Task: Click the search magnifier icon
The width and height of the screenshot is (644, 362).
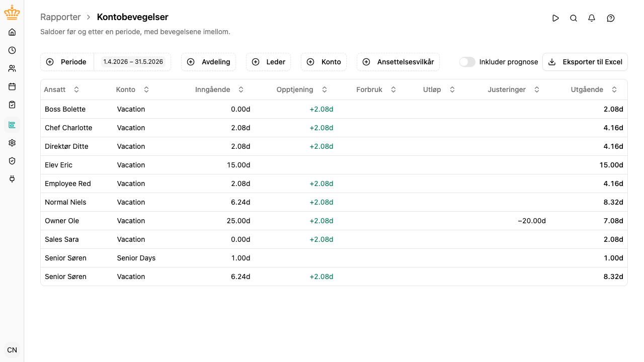Action: pyautogui.click(x=574, y=18)
